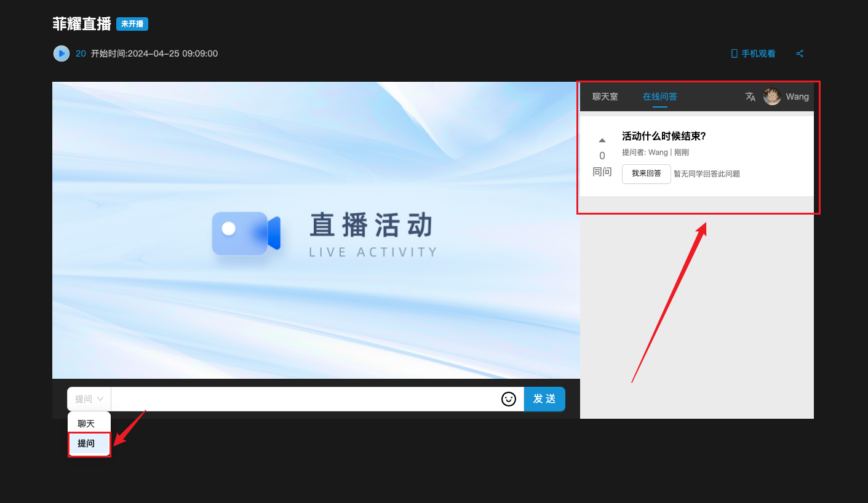Choose 聊天 from the dropdown list
The width and height of the screenshot is (868, 503).
click(x=86, y=424)
